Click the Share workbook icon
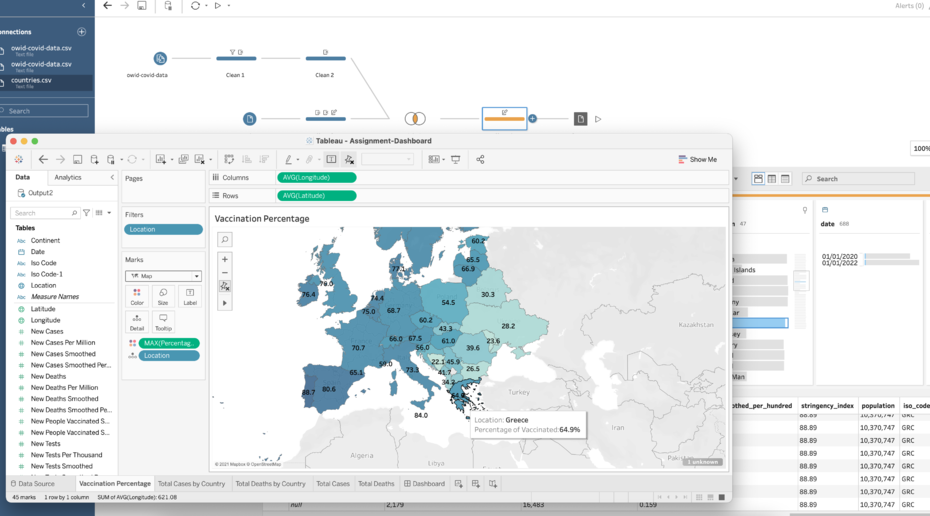This screenshot has width=930, height=516. pos(480,160)
